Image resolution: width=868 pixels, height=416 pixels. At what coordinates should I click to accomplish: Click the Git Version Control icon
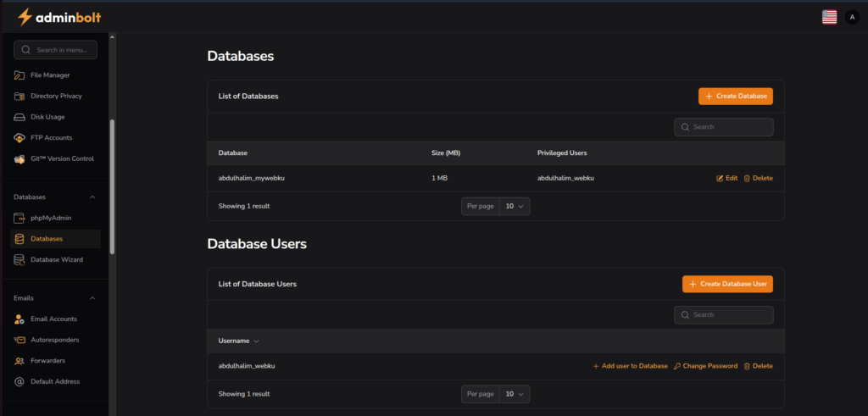(x=19, y=158)
